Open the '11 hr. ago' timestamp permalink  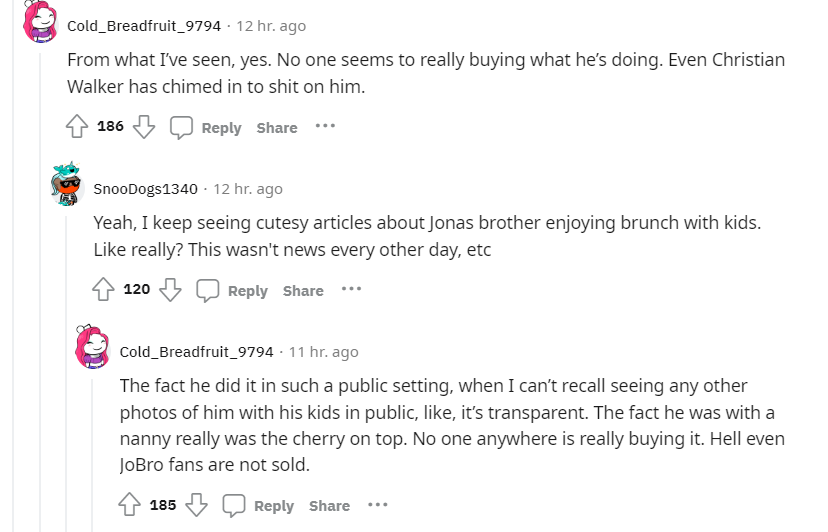click(323, 351)
